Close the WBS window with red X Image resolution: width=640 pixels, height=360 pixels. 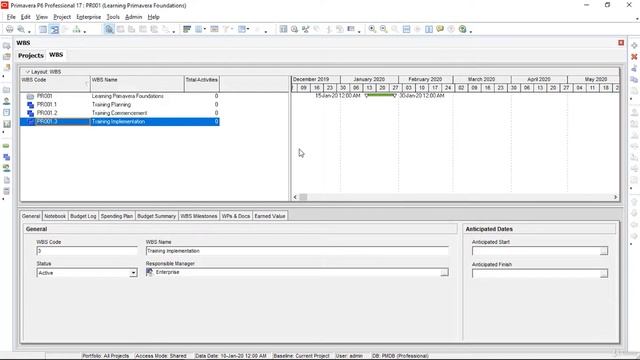click(x=621, y=43)
